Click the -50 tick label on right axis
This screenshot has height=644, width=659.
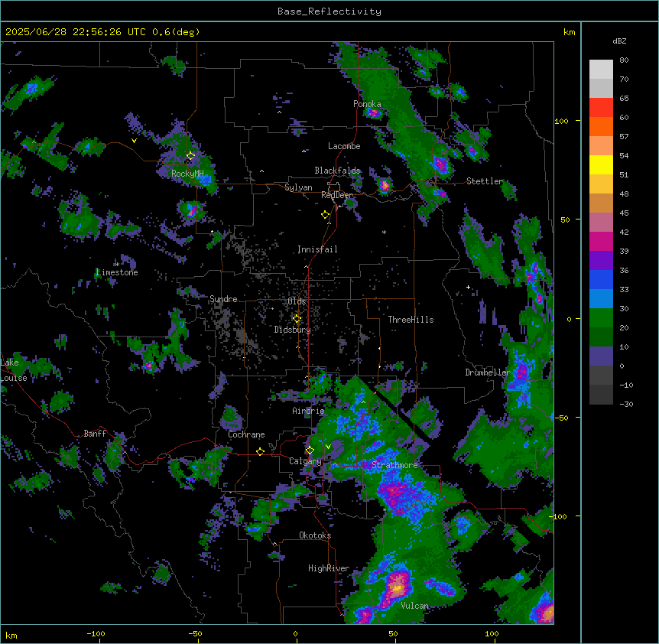[x=561, y=418]
